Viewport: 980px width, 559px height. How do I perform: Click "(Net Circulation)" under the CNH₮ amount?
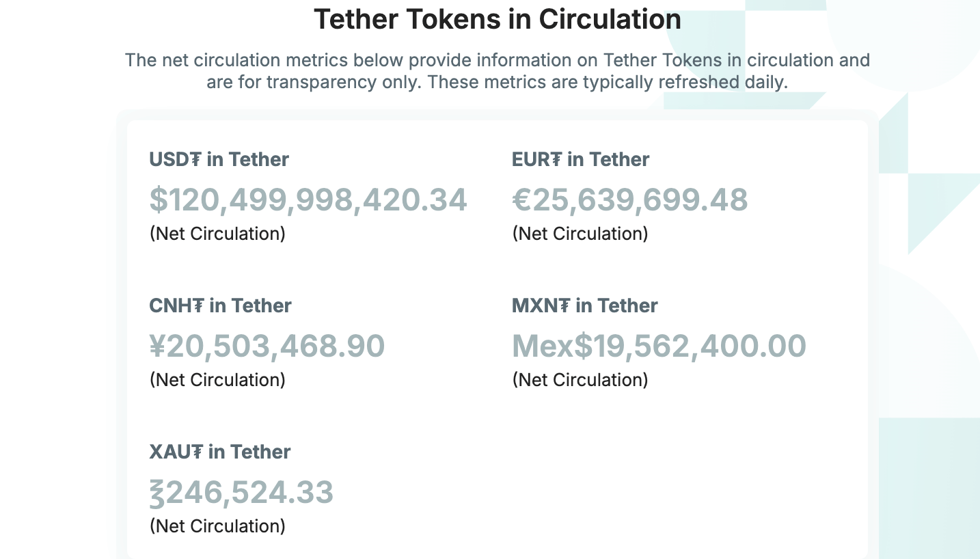(217, 380)
